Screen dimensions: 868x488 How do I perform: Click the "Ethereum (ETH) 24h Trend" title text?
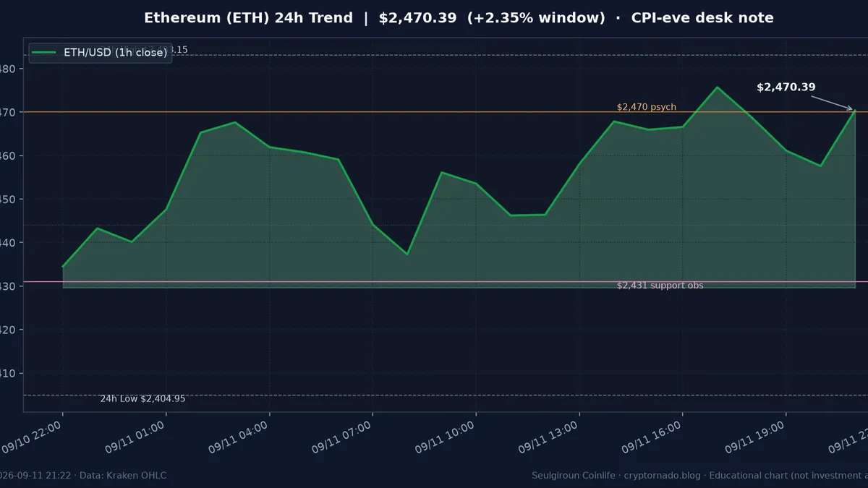tap(248, 18)
